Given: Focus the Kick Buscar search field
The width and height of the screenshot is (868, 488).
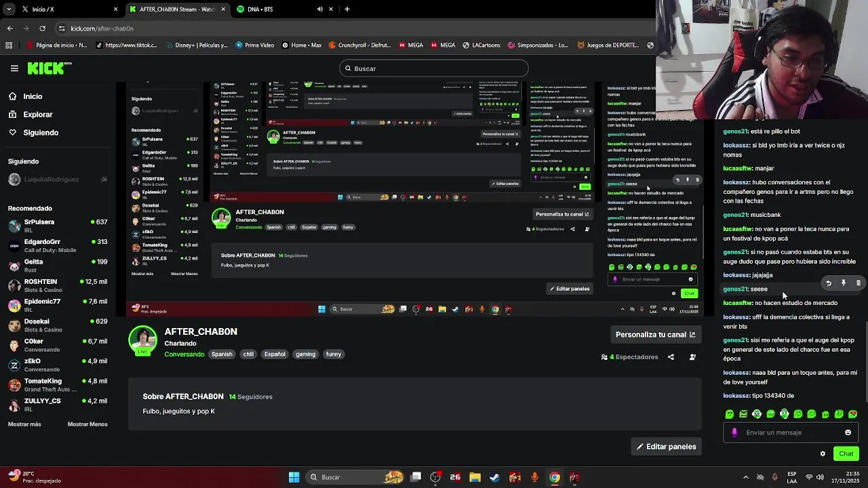Looking at the screenshot, I should (434, 68).
